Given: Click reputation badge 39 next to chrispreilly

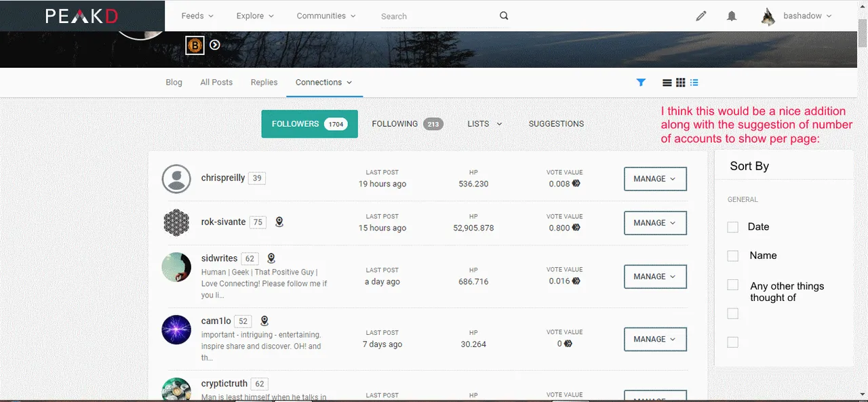Looking at the screenshot, I should point(256,178).
